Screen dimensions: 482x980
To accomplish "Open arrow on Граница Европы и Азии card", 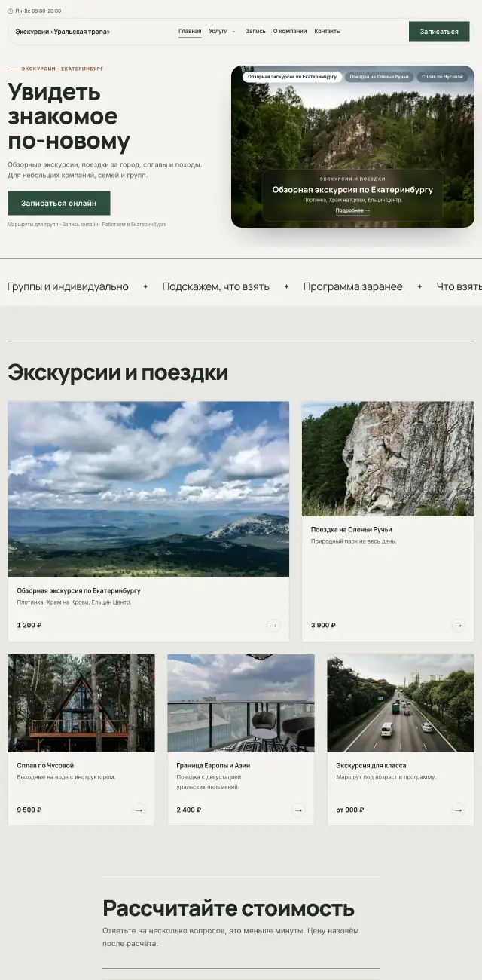I will (298, 810).
